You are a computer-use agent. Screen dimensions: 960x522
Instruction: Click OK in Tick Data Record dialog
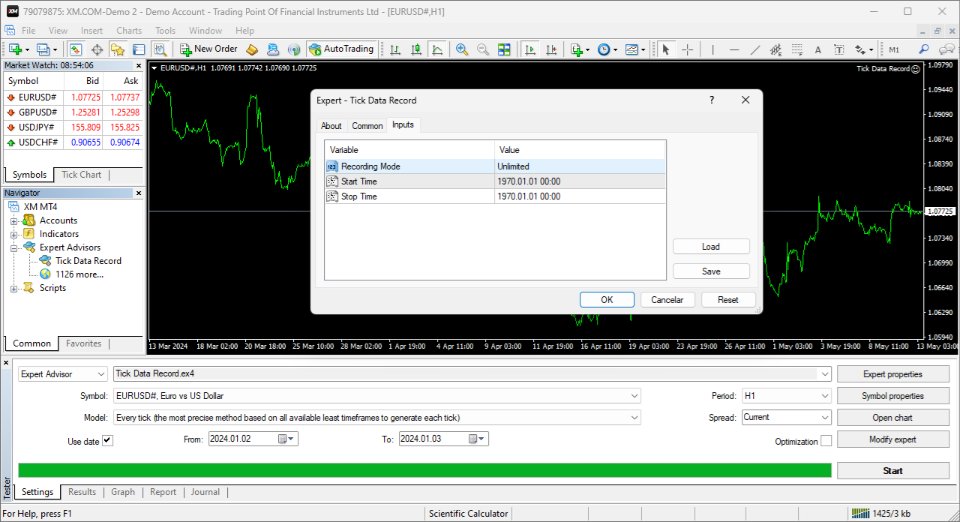click(x=607, y=300)
